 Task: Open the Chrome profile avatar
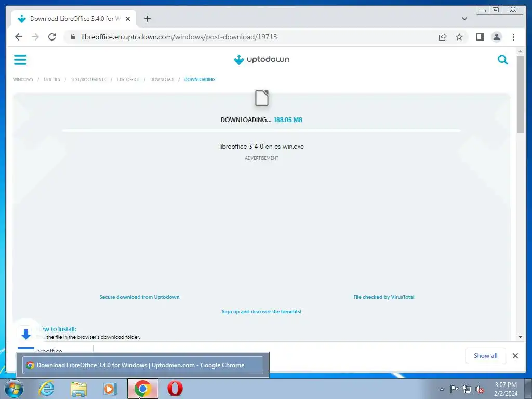tap(496, 37)
